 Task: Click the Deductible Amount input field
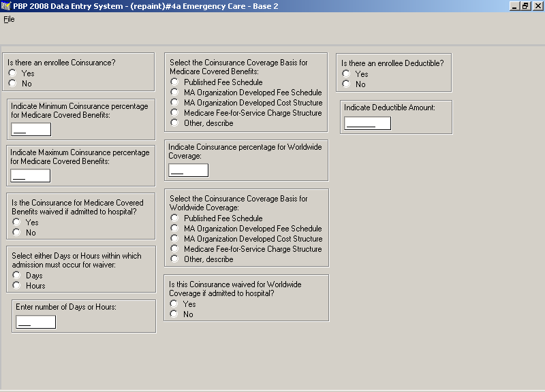(x=367, y=123)
